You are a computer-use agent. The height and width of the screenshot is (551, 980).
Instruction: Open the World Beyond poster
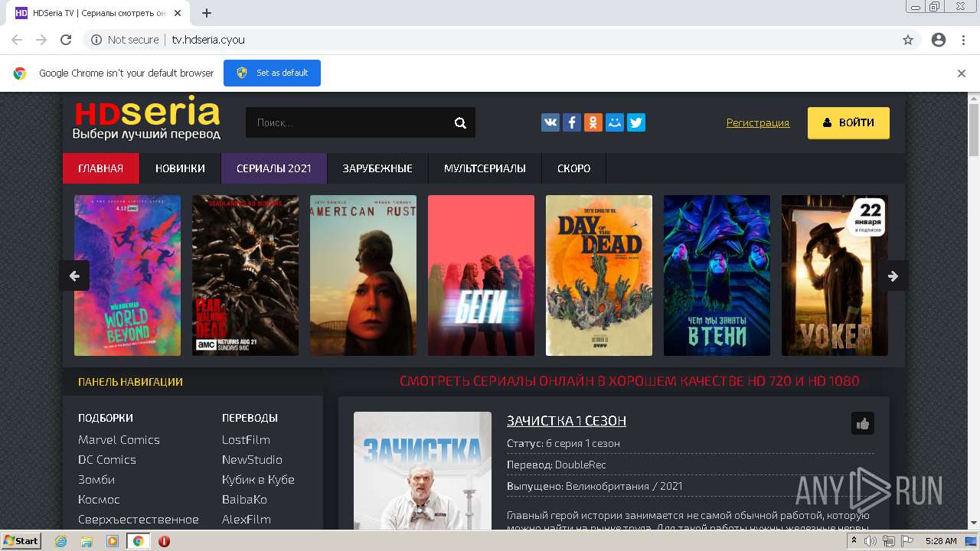(x=127, y=275)
